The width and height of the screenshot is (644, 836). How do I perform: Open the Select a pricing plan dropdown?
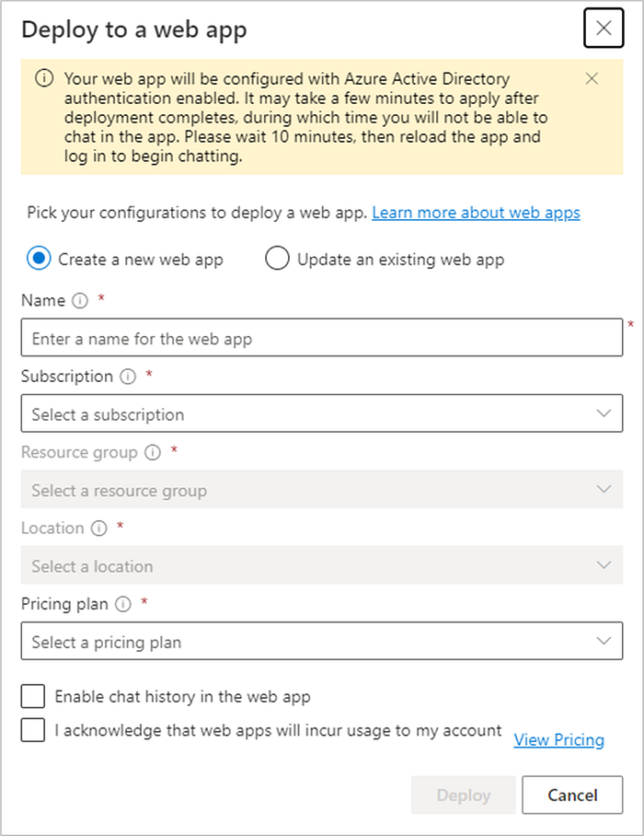click(x=322, y=641)
